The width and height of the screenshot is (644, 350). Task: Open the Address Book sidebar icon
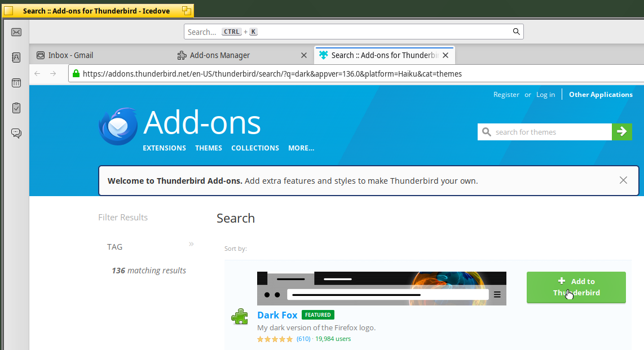(16, 57)
